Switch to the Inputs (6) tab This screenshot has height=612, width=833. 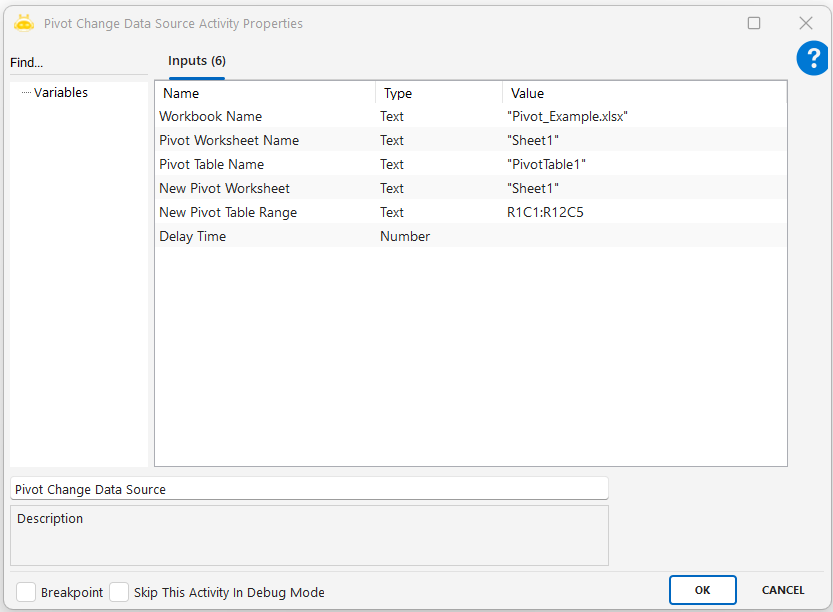coord(196,62)
